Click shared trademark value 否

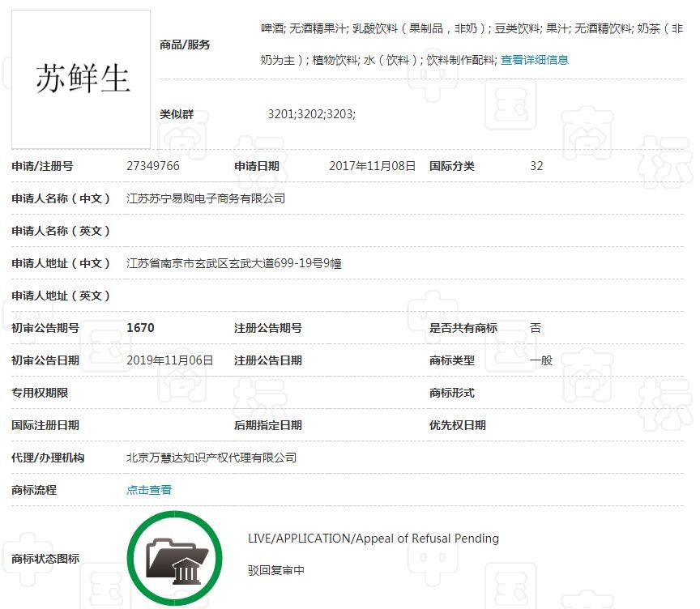tap(536, 327)
